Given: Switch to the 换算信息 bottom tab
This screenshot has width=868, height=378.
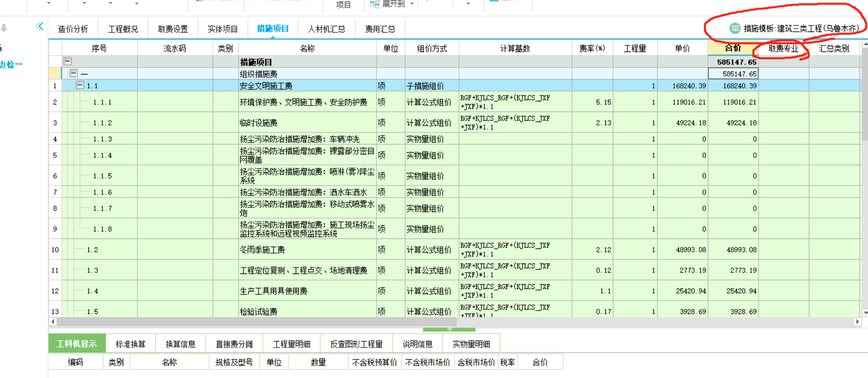Looking at the screenshot, I should tap(180, 344).
